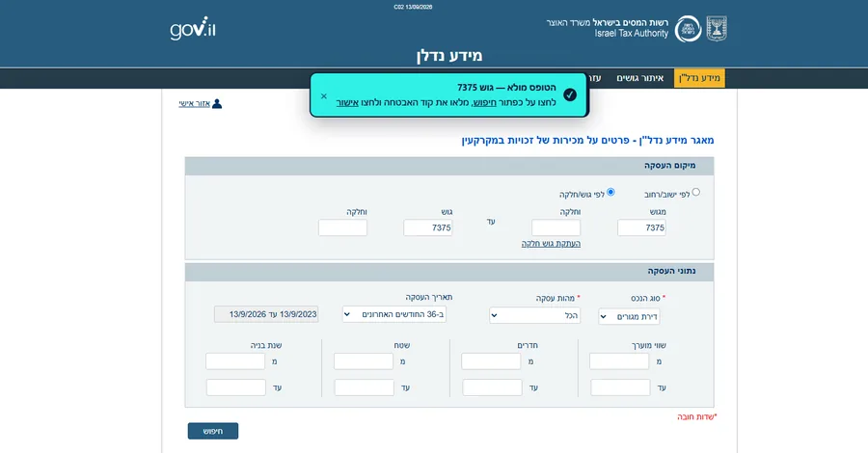
Task: Switch to the מידע נדל"ן tab
Action: (x=699, y=78)
